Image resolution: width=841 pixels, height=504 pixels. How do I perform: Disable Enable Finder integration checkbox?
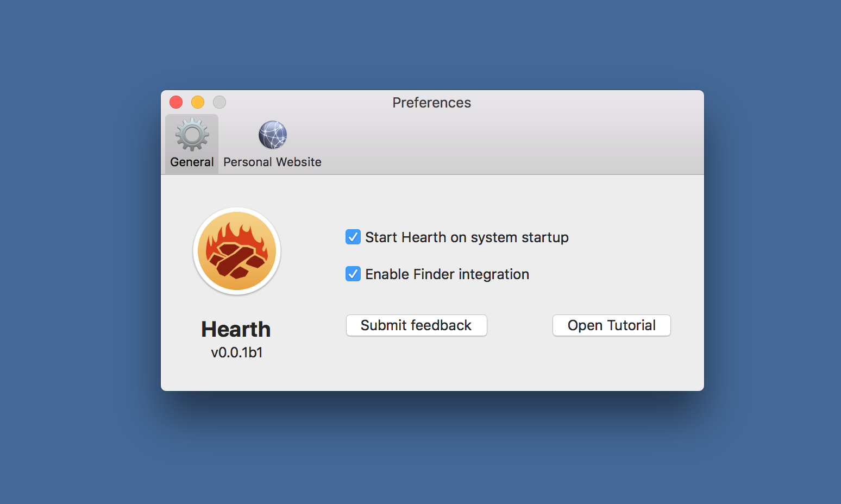[x=353, y=274]
